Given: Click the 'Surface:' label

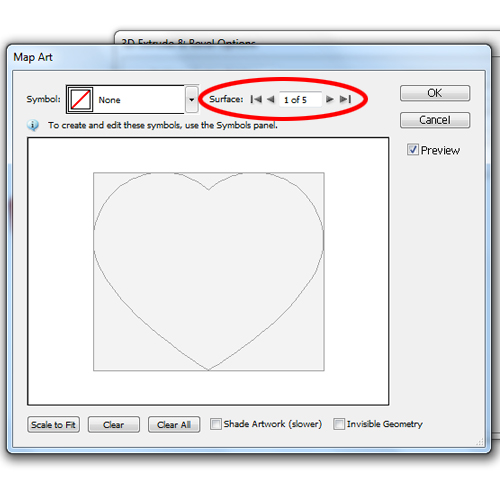Looking at the screenshot, I should tap(226, 99).
